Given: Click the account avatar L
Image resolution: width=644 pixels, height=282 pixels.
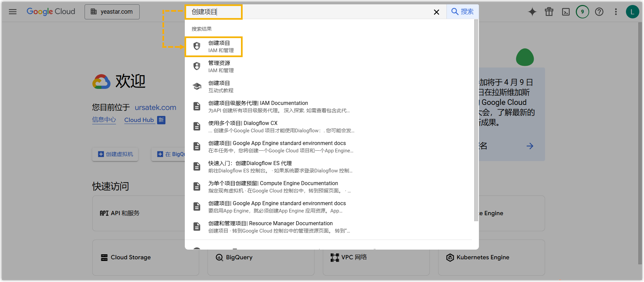Looking at the screenshot, I should point(632,12).
